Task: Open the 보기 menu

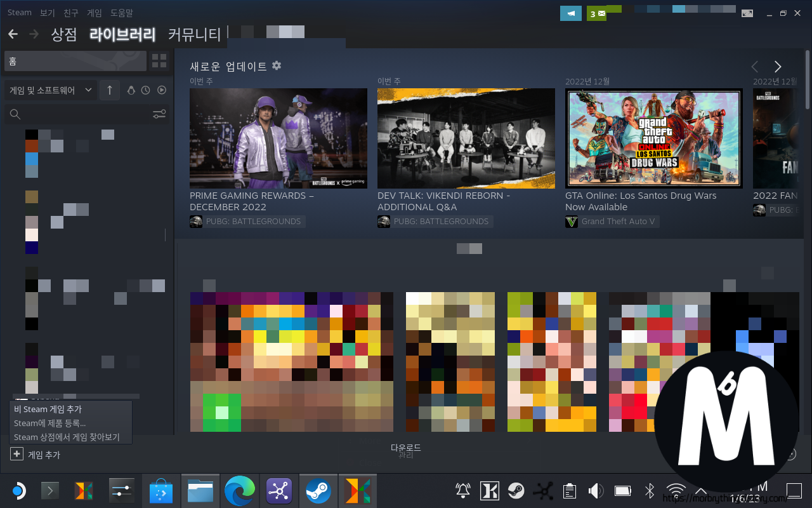Action: point(48,13)
